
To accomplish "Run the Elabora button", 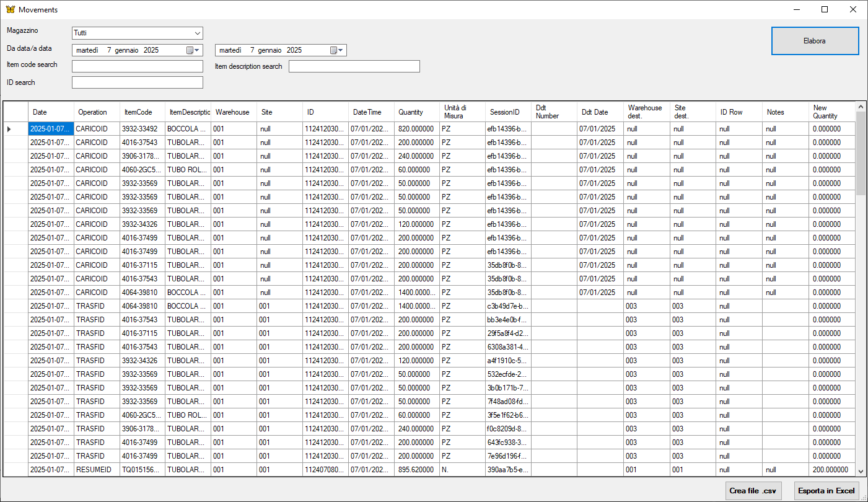I will point(815,41).
